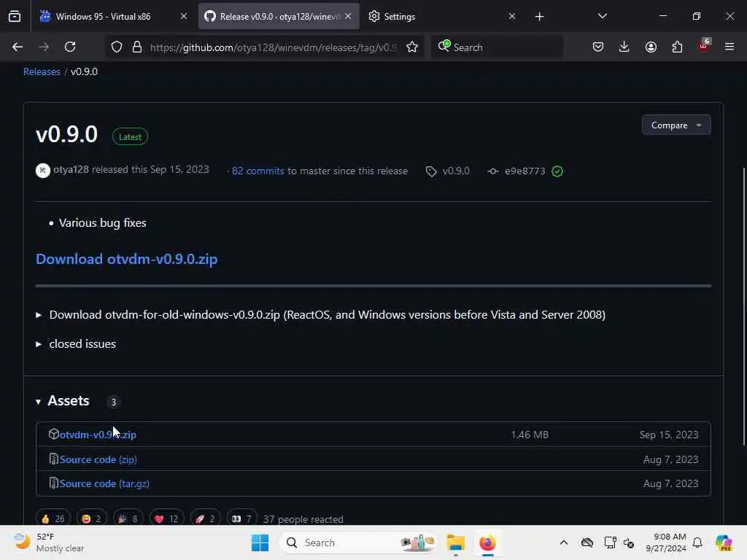Viewport: 747px width, 560px height.
Task: Download Source code (zip)
Action: tap(98, 459)
